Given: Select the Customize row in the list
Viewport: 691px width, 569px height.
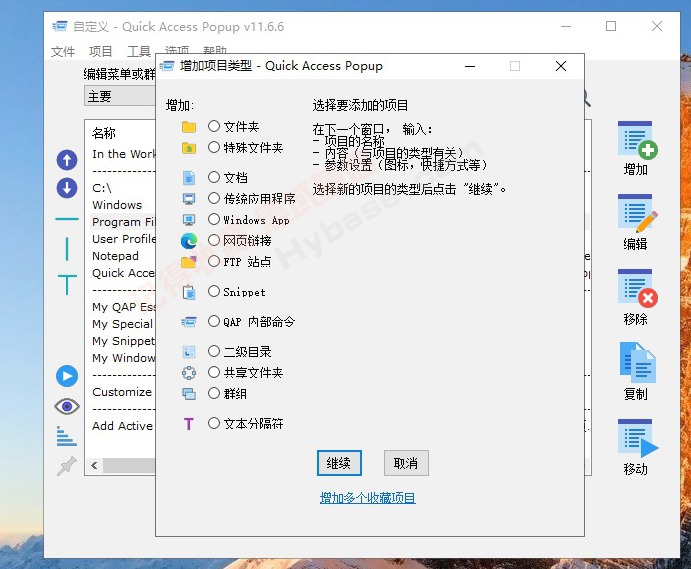Looking at the screenshot, I should point(123,392).
